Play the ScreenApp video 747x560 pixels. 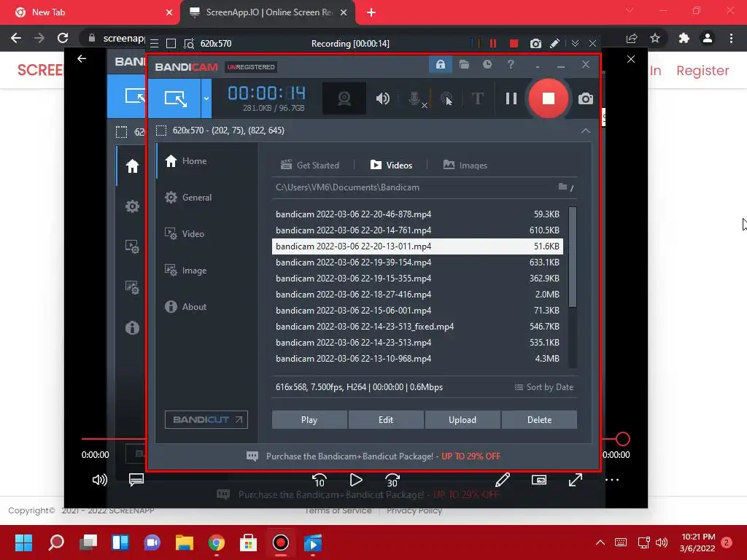pos(356,480)
